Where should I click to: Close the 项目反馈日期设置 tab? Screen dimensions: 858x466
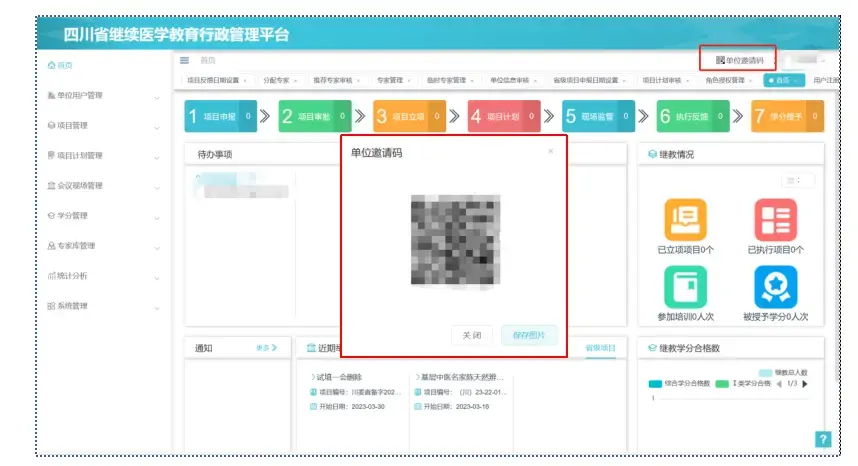(245, 81)
